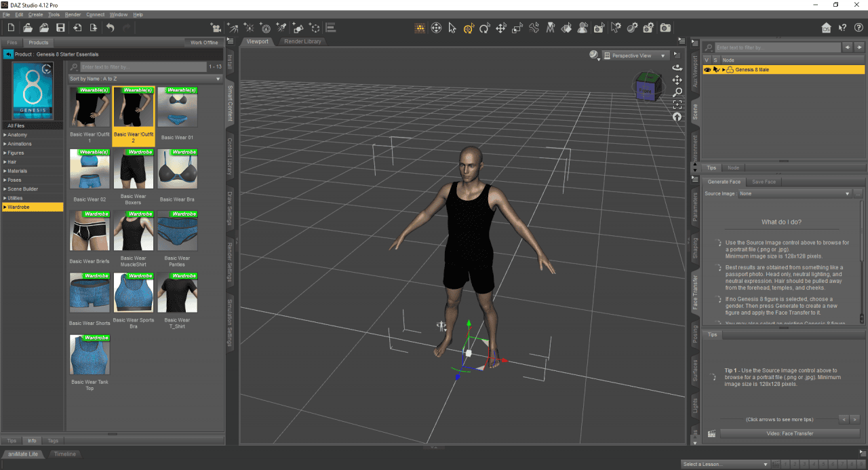Open the Perspective View dropdown
This screenshot has height=470, width=868.
pos(634,55)
